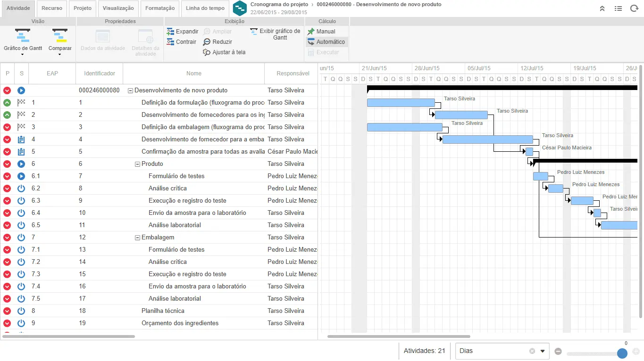Viewport: 644px width, 361px height.
Task: Click the Nome column header
Action: (194, 74)
